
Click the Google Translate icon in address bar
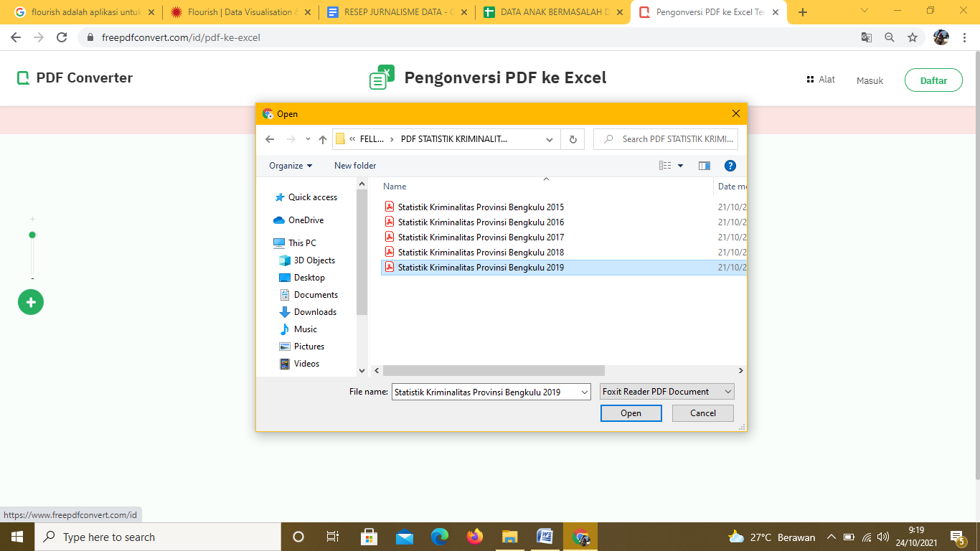[x=867, y=37]
